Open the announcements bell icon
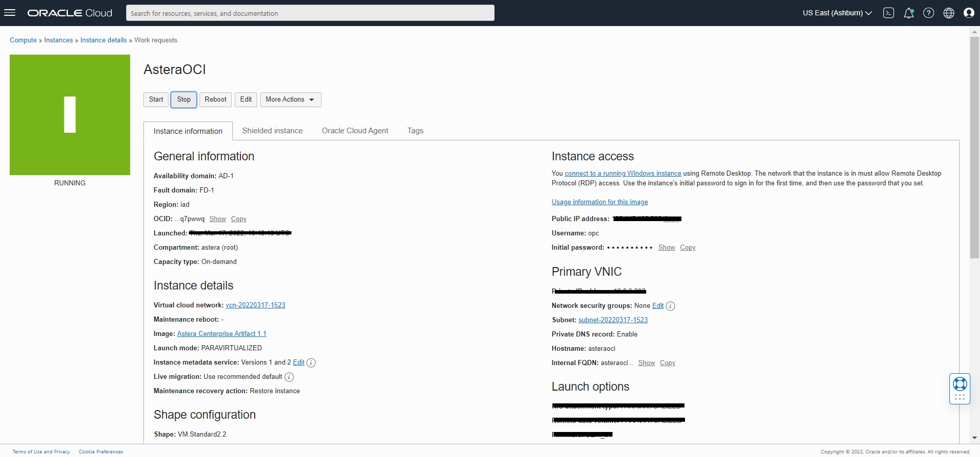The height and width of the screenshot is (457, 980). click(909, 13)
